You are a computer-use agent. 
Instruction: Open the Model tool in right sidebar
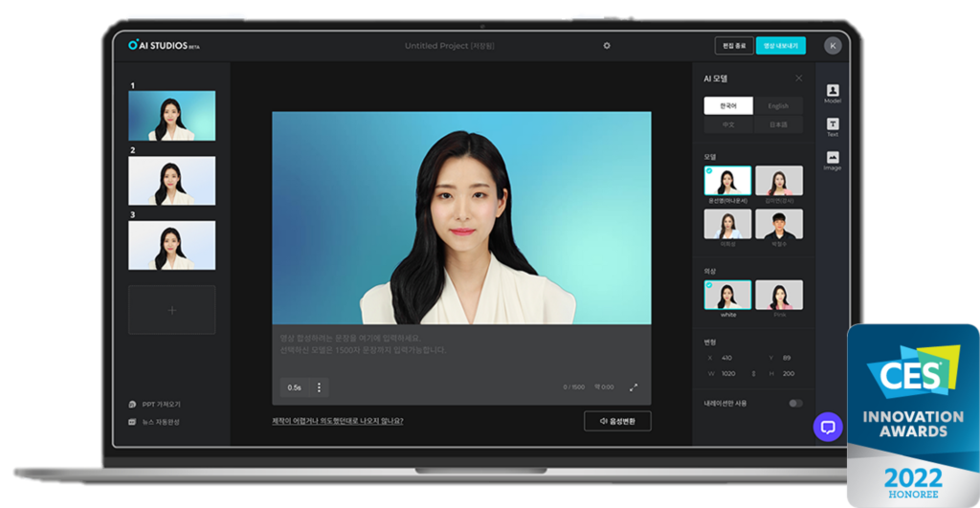coord(833,94)
